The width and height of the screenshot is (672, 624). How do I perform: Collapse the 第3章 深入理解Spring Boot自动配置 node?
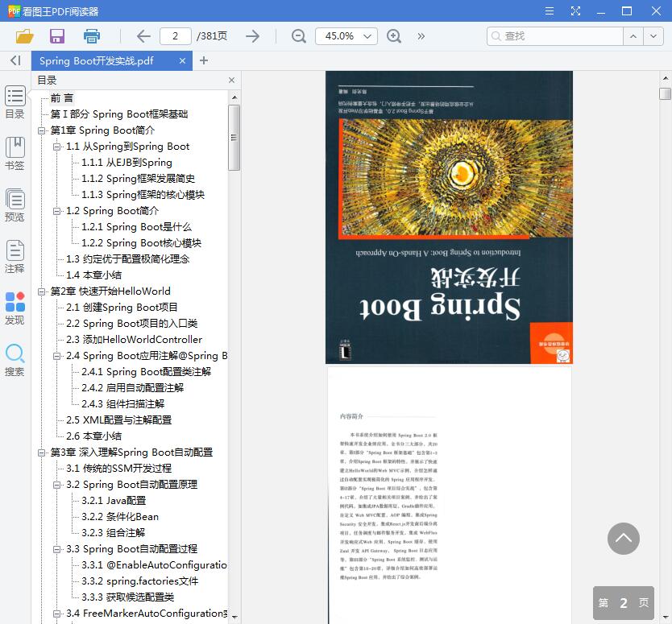[41, 453]
